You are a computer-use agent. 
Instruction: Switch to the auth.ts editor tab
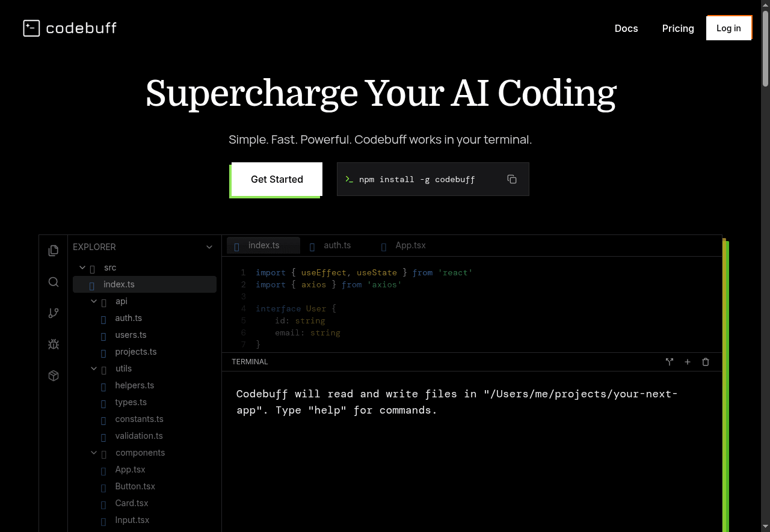tap(337, 245)
